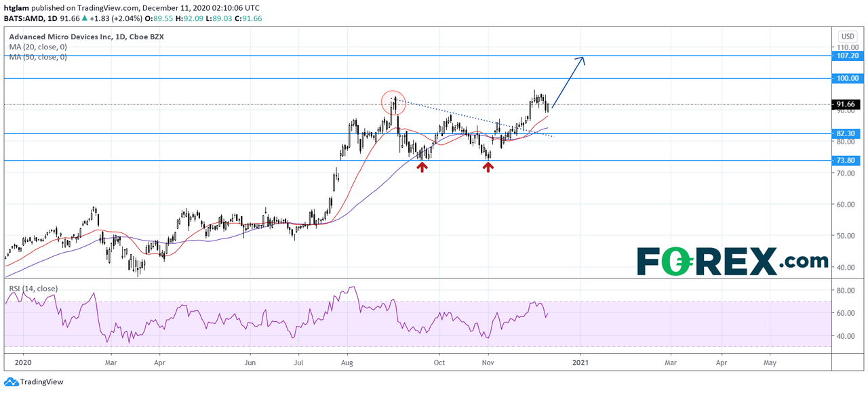Image resolution: width=868 pixels, height=393 pixels.
Task: Select the 107.20 blue price level label
Action: click(x=848, y=56)
